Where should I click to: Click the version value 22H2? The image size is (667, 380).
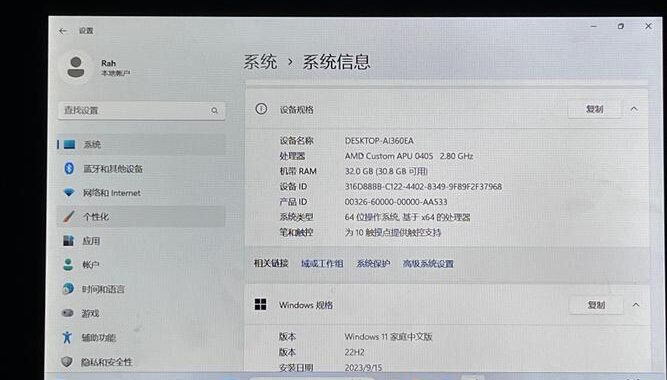tap(354, 352)
